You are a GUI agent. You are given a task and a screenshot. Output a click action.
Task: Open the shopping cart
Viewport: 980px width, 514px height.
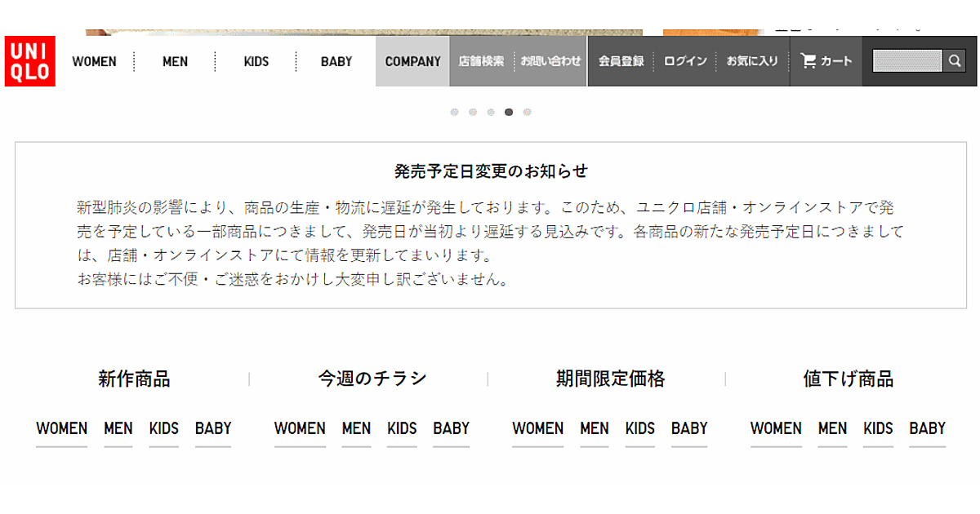[x=826, y=61]
